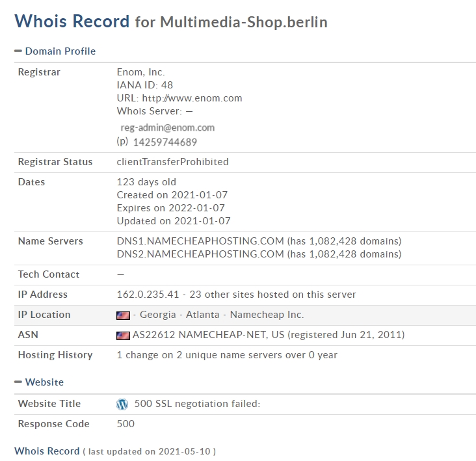Viewport: 476px width, 461px height.
Task: Click the Whois Record for Multimedia-Shop.berlin title
Action: [x=171, y=21]
